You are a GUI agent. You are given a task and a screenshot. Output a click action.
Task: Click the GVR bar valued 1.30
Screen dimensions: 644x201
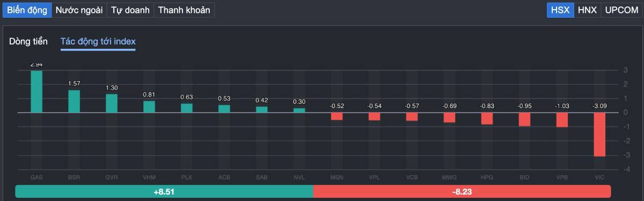[112, 103]
